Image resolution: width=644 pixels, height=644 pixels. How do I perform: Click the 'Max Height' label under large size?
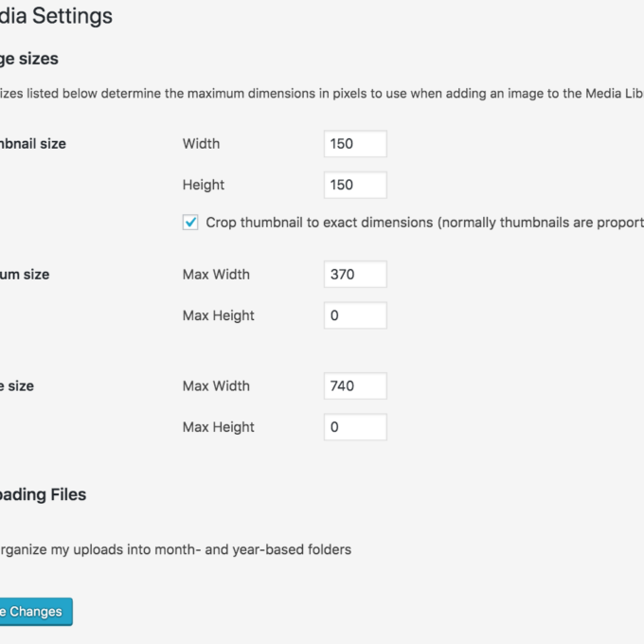tap(218, 427)
